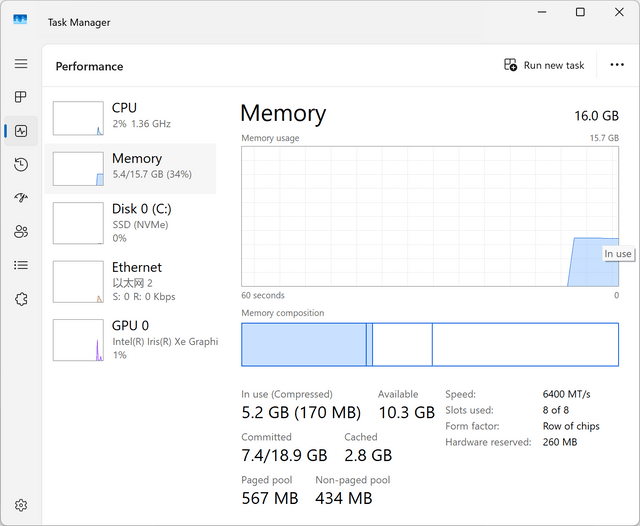
Task: Open the Details list page icon
Action: 21,265
